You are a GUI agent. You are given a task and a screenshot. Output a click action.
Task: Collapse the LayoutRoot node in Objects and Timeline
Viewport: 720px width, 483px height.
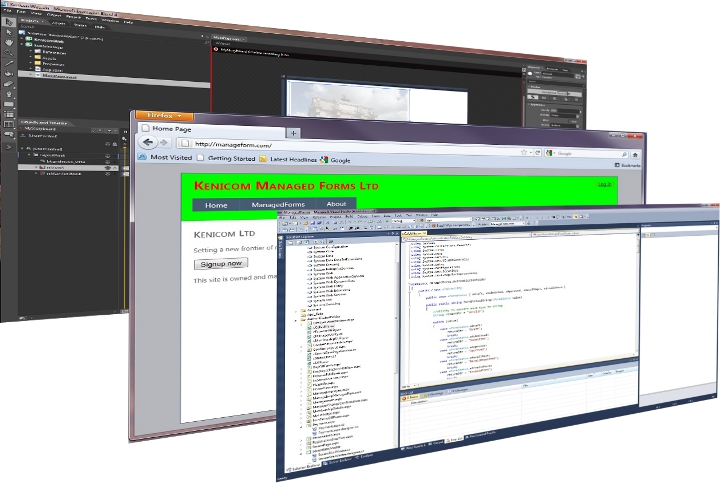click(30, 155)
